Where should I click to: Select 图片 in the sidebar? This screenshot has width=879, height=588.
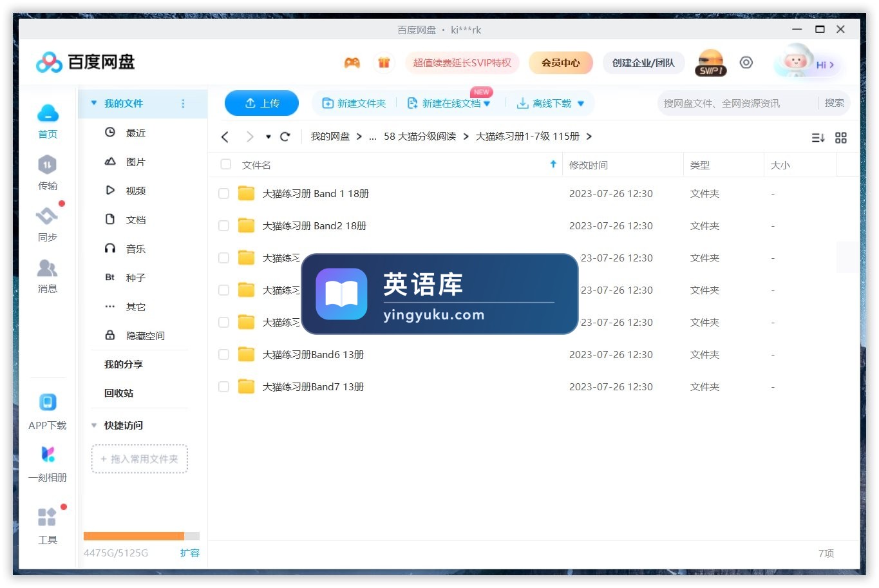(135, 162)
